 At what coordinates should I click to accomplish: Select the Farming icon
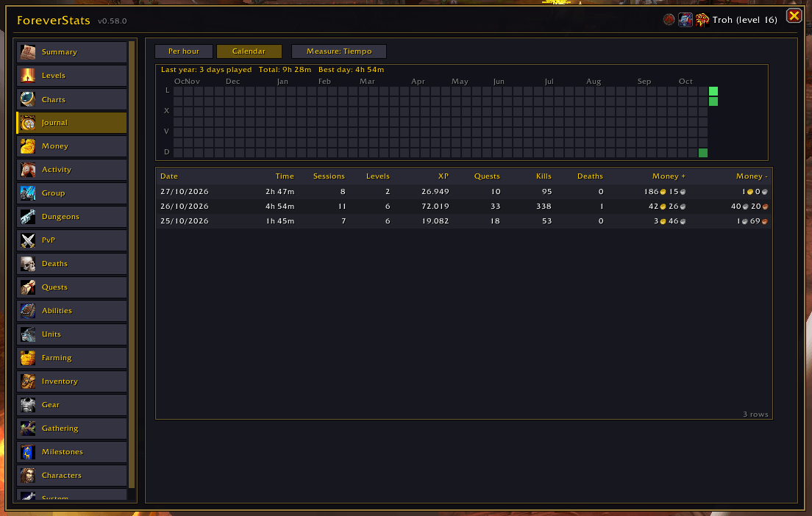(28, 358)
